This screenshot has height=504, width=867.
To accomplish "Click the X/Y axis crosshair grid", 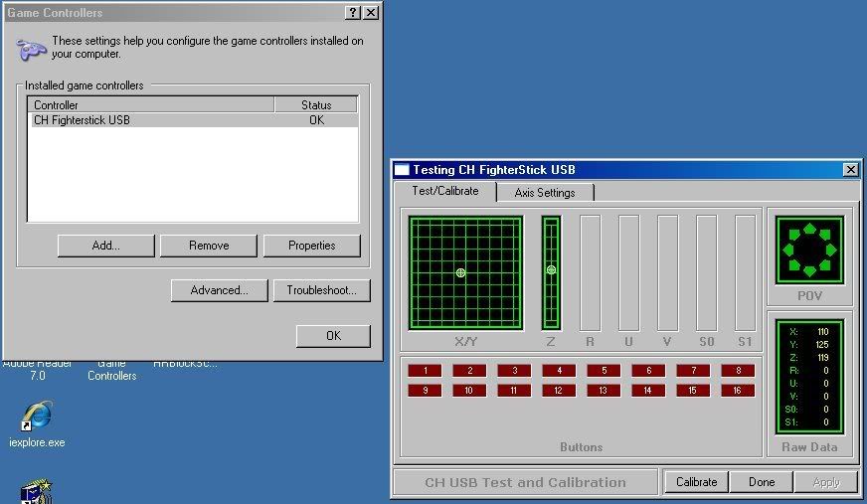I will 465,273.
